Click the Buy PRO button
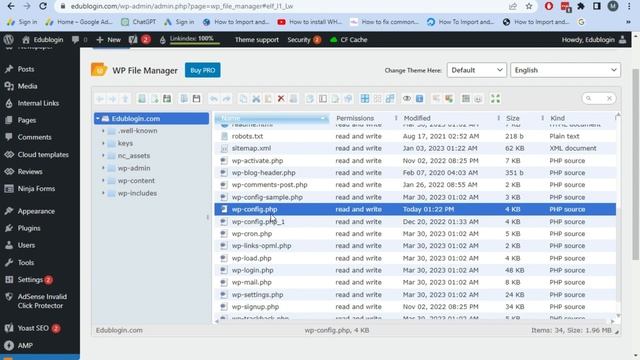The width and height of the screenshot is (640, 360). click(x=202, y=70)
